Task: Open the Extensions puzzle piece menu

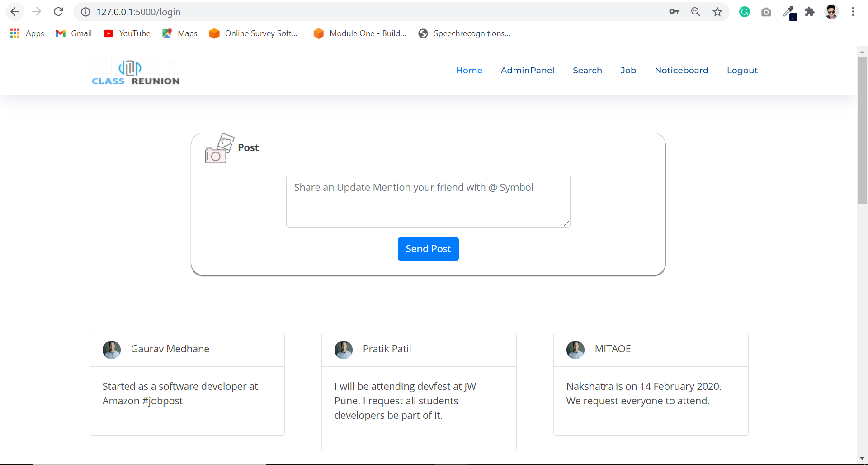Action: (810, 12)
